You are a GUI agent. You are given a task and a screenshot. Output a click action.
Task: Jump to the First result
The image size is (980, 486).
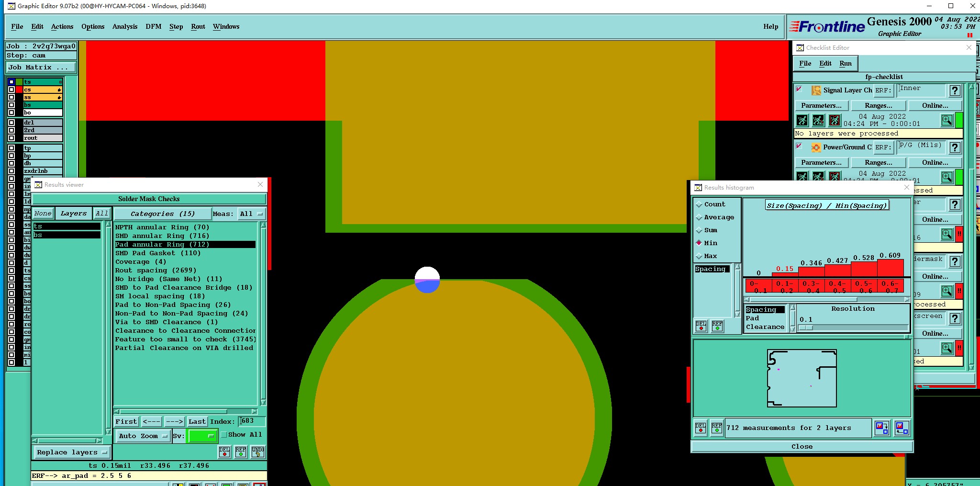click(x=126, y=421)
